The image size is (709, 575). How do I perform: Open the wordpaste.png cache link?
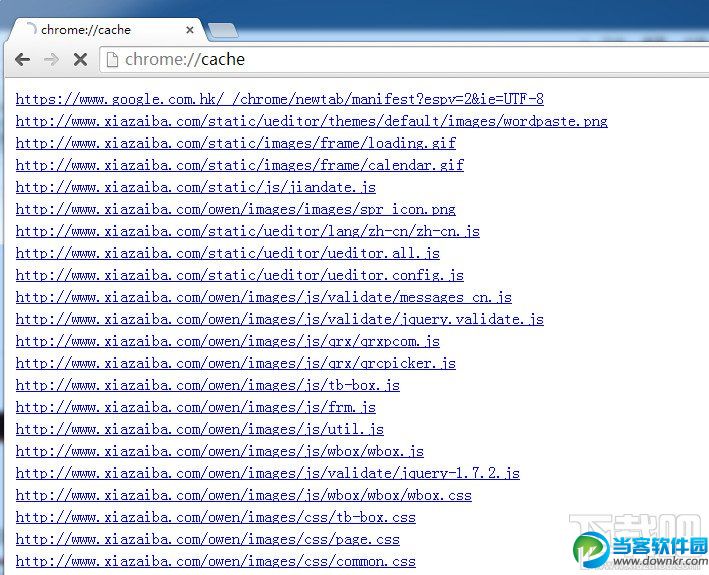(x=312, y=121)
